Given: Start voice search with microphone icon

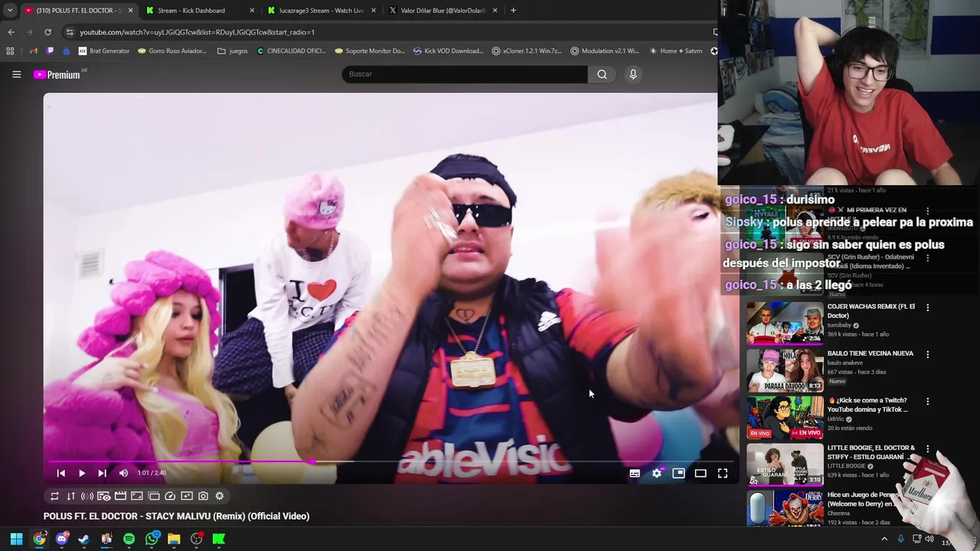Looking at the screenshot, I should click(x=632, y=74).
